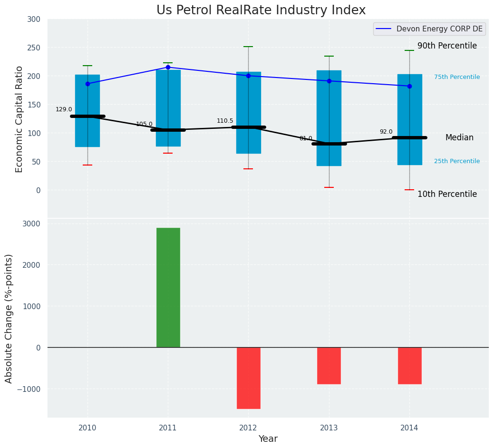Click the Devon Energy data point for 2011
Viewport: 494px width, 448px height.
pyautogui.click(x=168, y=67)
